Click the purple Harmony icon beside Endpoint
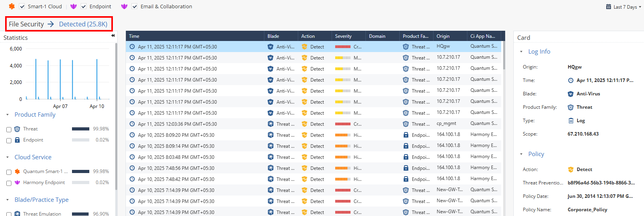 coord(74,6)
